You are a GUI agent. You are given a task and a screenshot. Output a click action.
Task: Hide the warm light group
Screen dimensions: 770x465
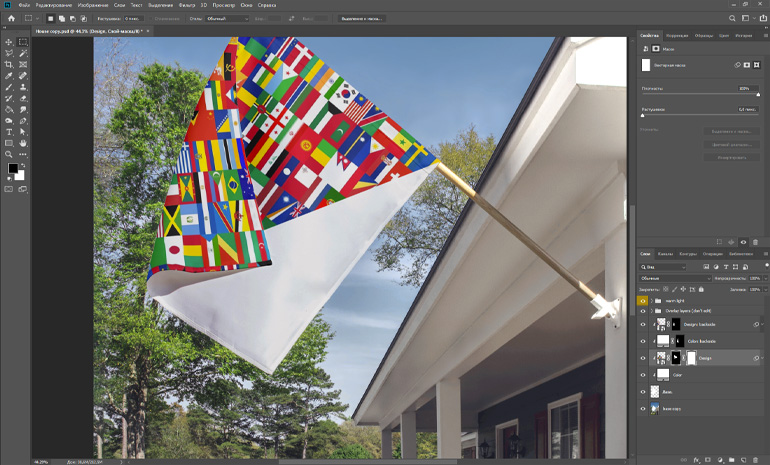click(x=642, y=301)
